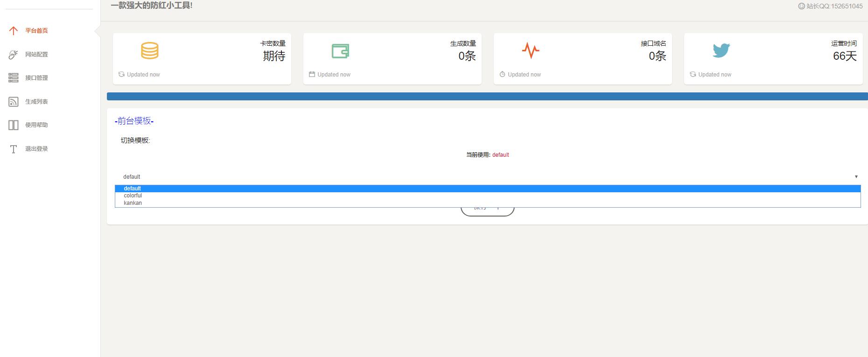Click the 使用帮助 book icon
The height and width of the screenshot is (357, 868).
14,125
